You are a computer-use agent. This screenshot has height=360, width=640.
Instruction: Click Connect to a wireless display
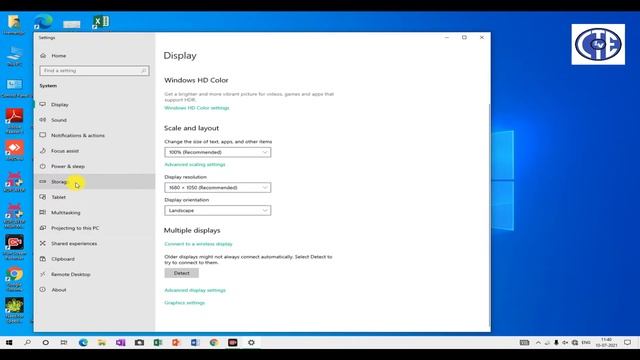point(198,244)
